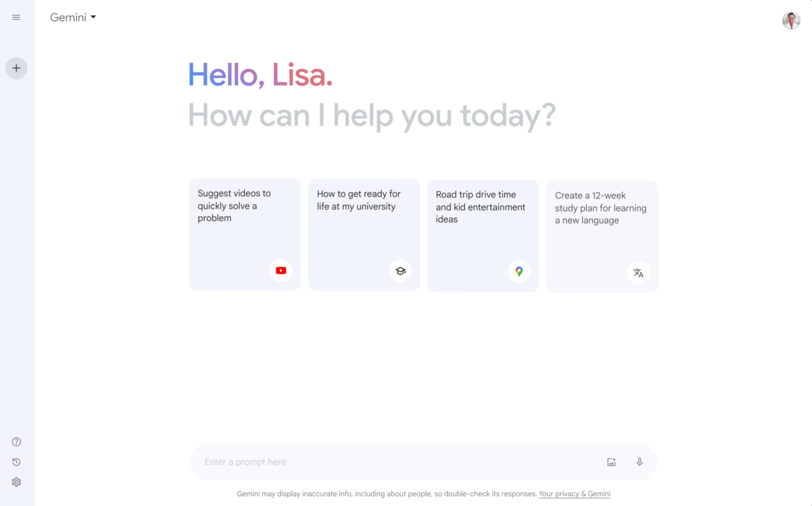812x506 pixels.
Task: Focus the "Enter a prompt here" field
Action: pos(397,462)
